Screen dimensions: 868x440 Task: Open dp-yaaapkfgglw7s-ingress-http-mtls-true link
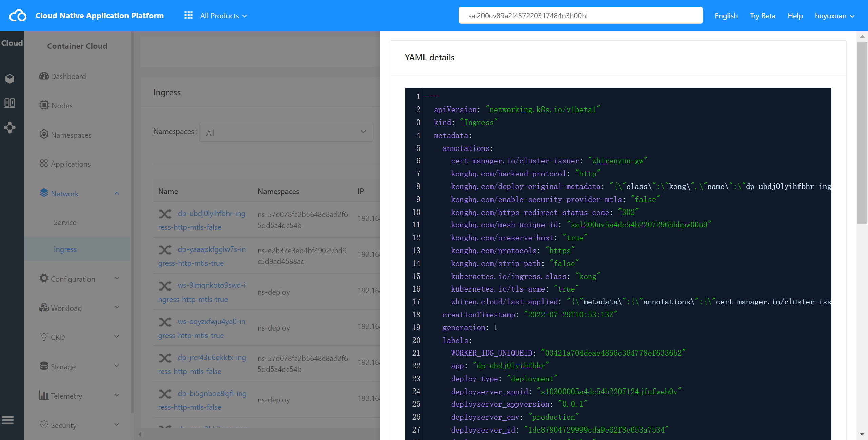point(202,256)
